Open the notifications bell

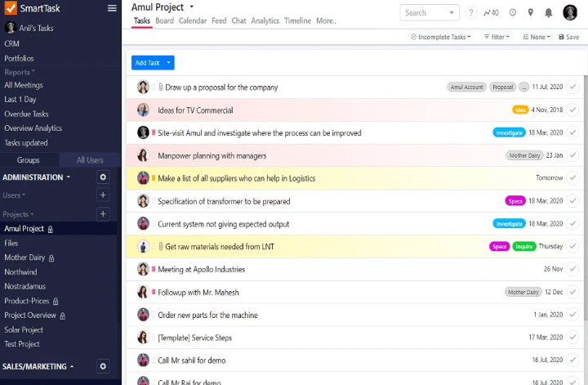point(548,13)
